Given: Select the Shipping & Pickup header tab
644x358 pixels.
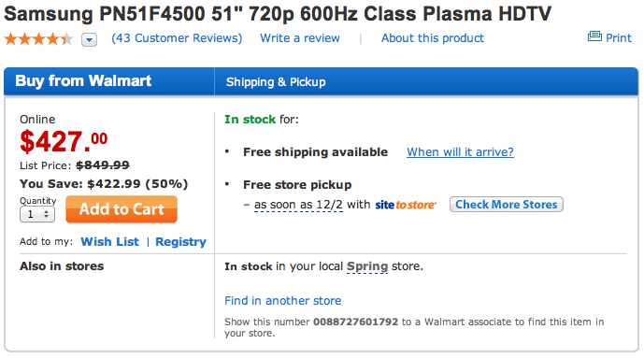Looking at the screenshot, I should coord(276,81).
